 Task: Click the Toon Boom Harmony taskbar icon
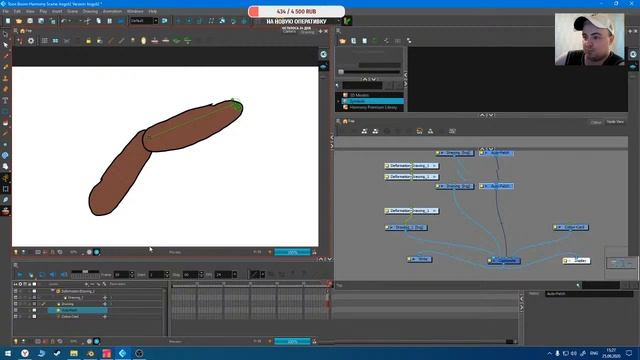point(122,353)
